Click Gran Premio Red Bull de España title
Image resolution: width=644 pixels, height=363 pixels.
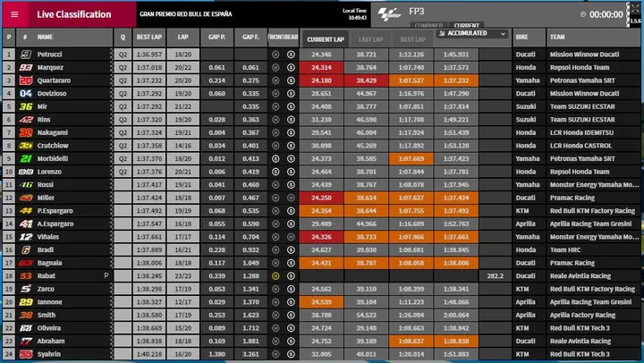click(186, 14)
